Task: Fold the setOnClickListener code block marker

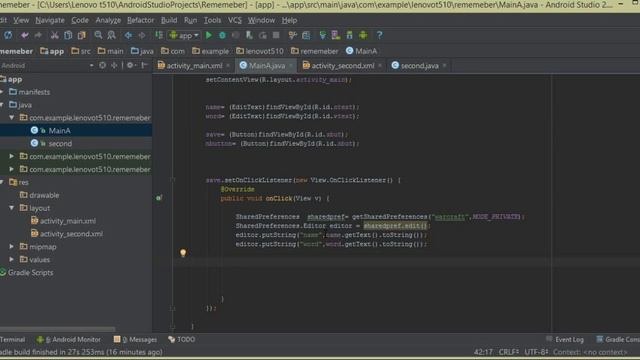Action: [x=173, y=180]
